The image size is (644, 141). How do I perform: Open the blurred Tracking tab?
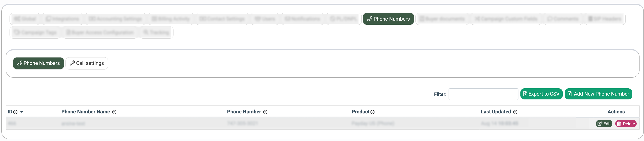tap(156, 32)
